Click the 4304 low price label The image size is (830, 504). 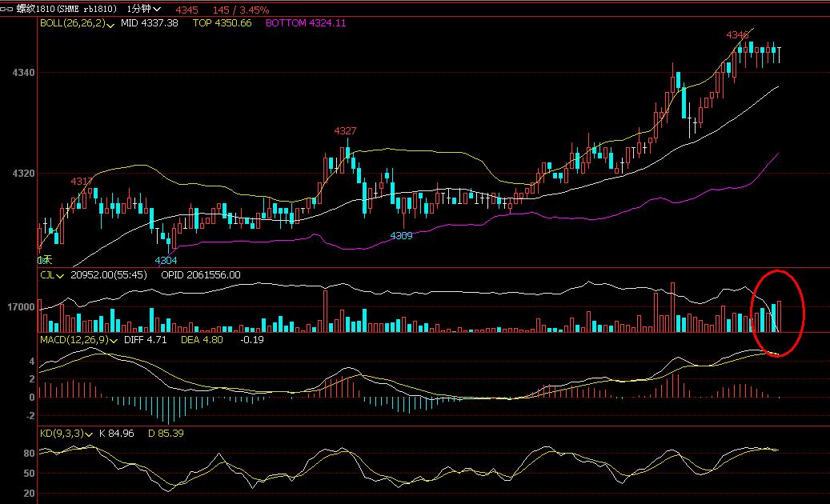point(166,260)
